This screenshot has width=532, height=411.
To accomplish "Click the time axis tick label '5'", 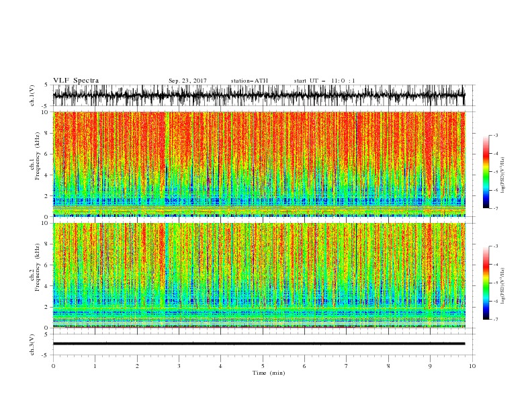I will [263, 366].
